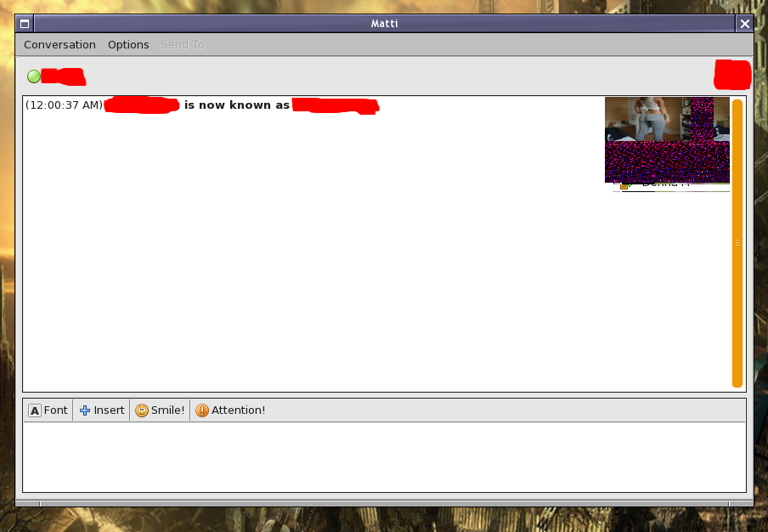Open the Font formatting options
The image size is (768, 532).
tap(48, 410)
